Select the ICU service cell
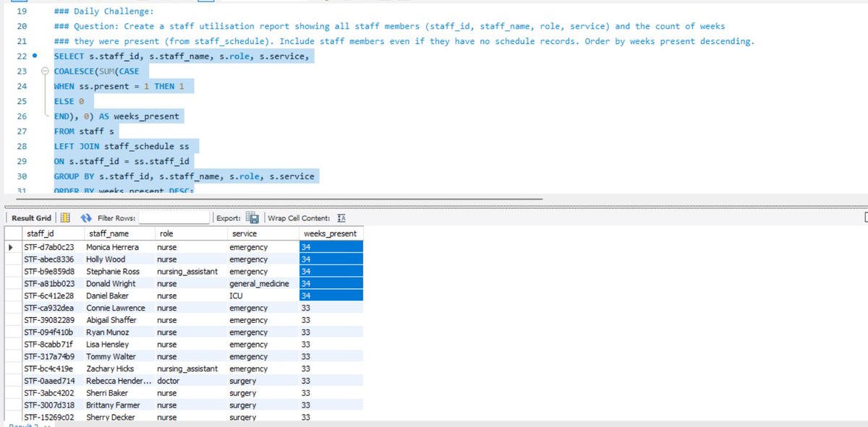 click(x=262, y=296)
